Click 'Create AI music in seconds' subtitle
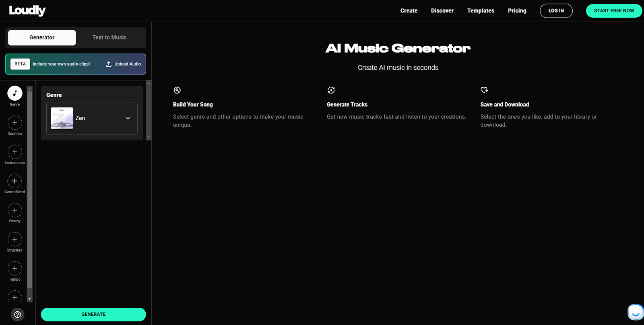The width and height of the screenshot is (644, 325). click(x=398, y=68)
